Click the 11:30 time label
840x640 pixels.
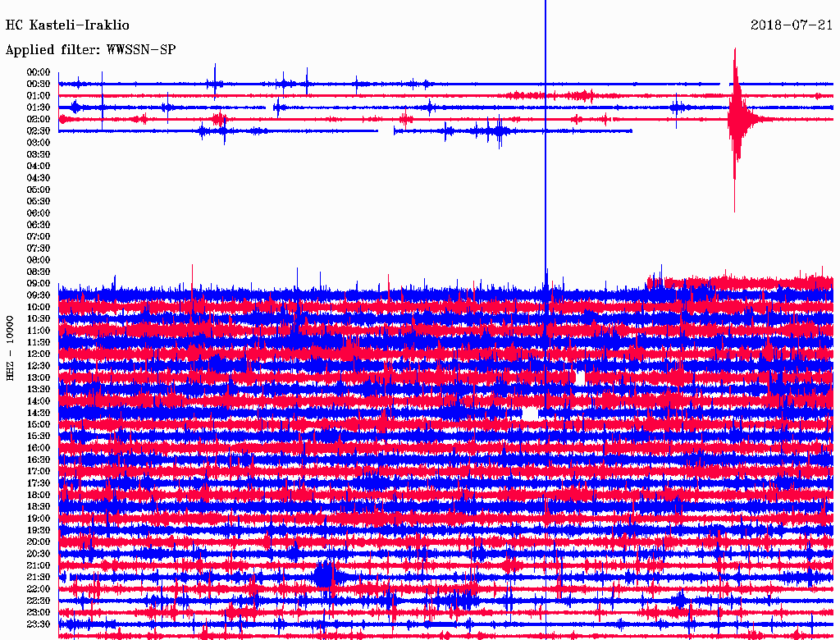[x=39, y=342]
